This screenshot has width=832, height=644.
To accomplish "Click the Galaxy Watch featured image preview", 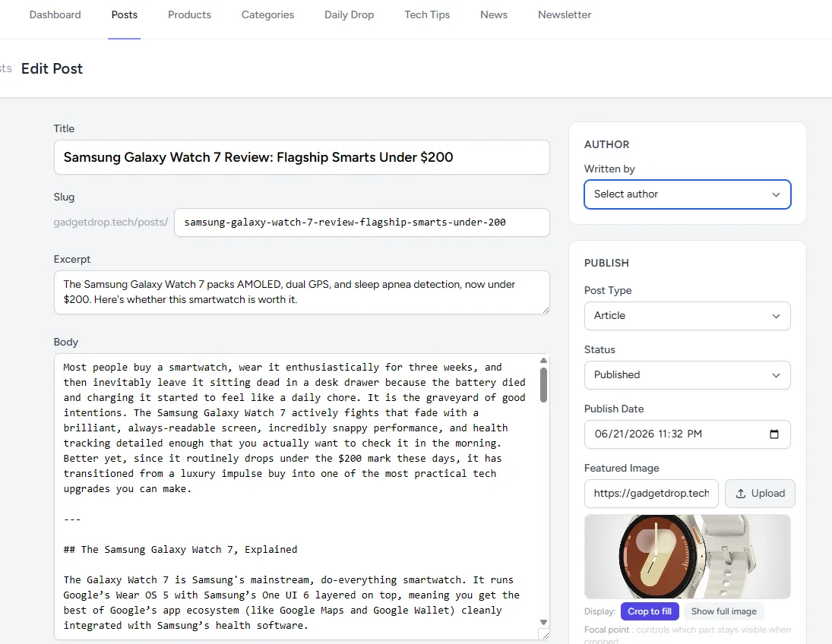I will click(687, 557).
